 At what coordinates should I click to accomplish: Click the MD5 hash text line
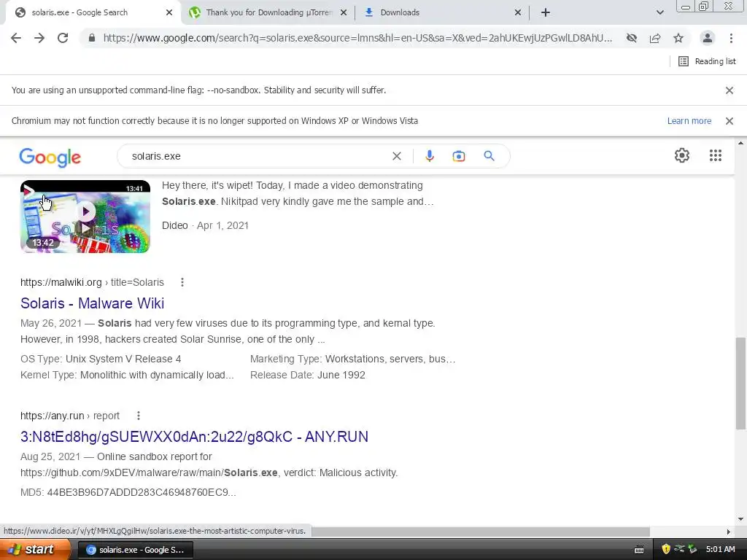click(128, 492)
